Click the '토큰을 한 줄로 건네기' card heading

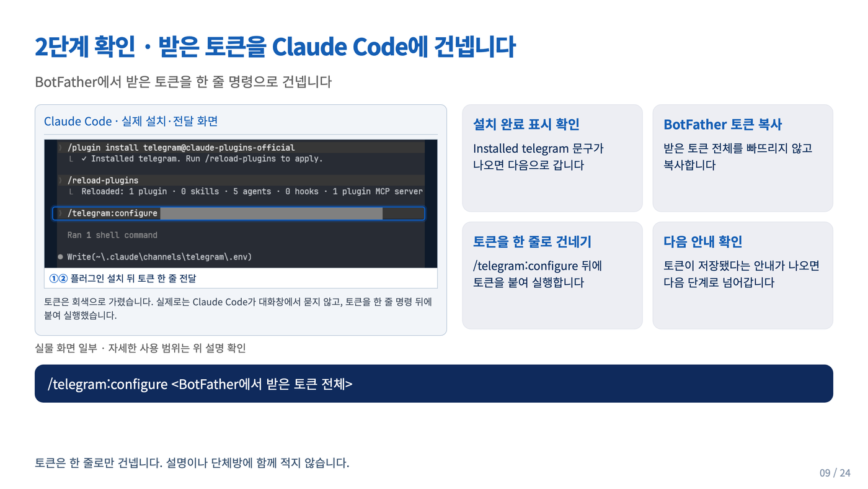532,241
